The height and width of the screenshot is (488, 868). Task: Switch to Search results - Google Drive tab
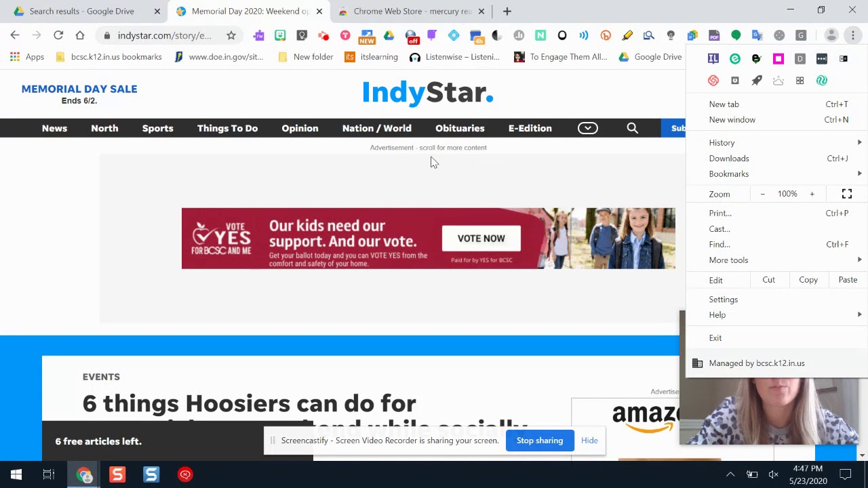[84, 12]
